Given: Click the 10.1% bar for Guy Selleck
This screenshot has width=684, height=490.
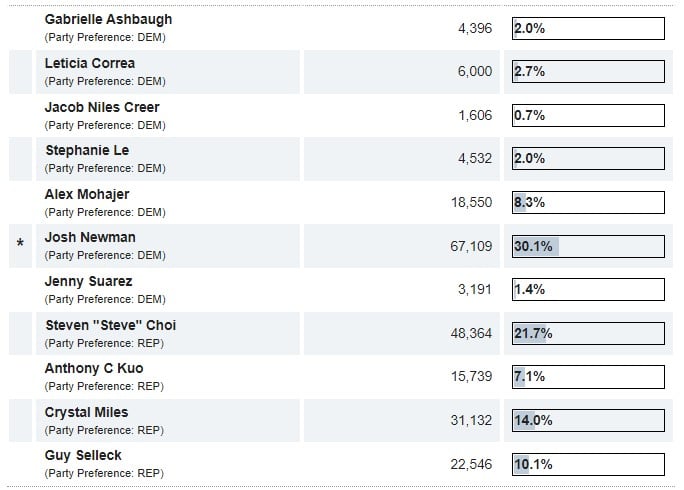Looking at the screenshot, I should [x=588, y=464].
